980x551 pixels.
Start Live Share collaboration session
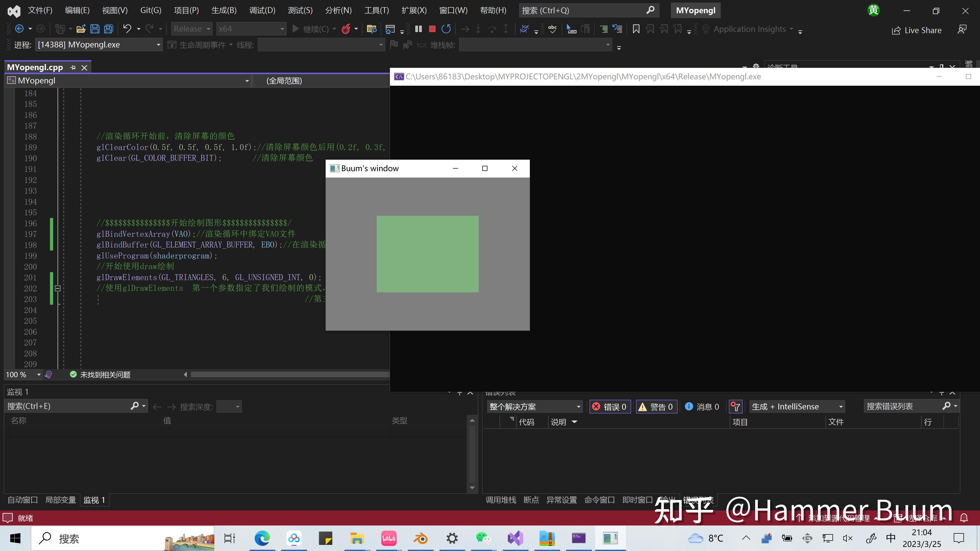916,30
